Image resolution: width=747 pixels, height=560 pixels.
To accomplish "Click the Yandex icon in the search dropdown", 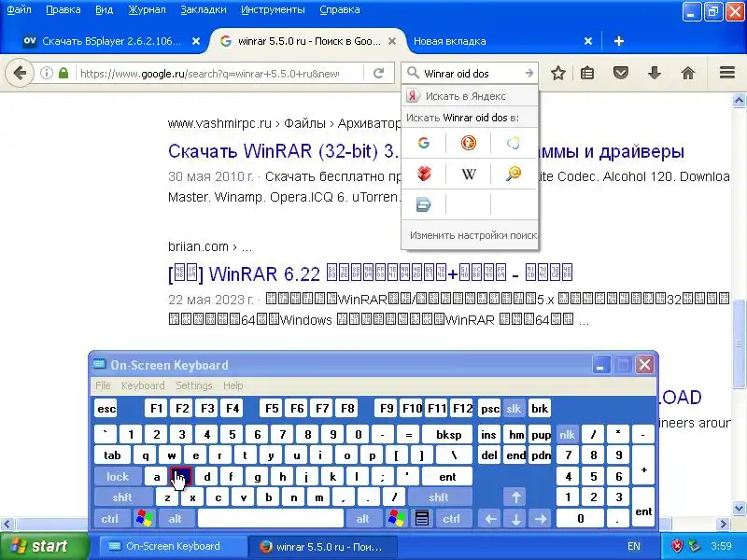I will click(x=413, y=96).
